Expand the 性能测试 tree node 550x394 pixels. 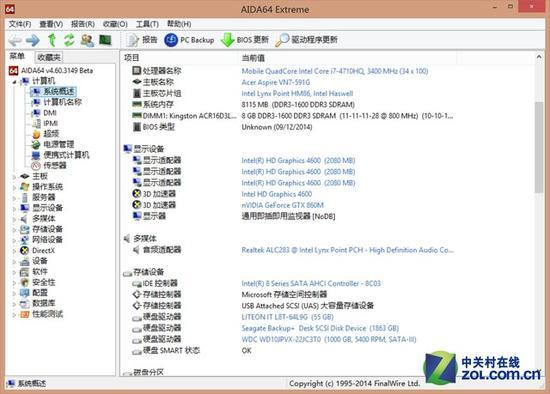[14, 315]
